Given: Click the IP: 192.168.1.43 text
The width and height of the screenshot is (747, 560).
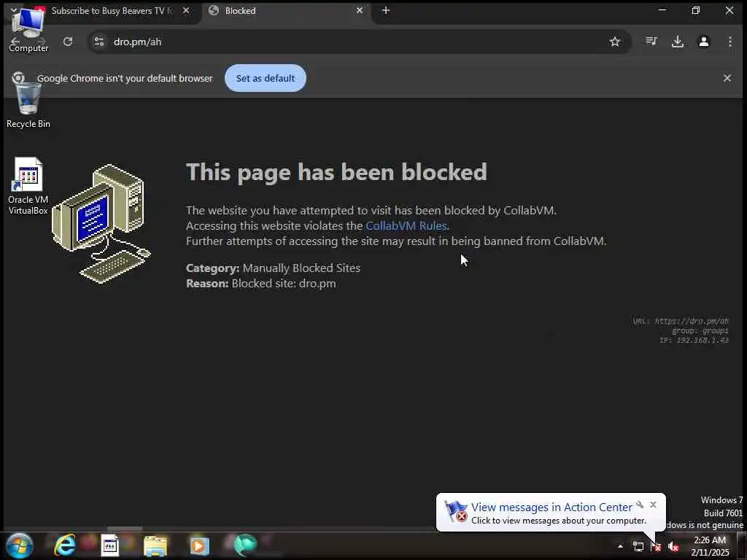Looking at the screenshot, I should coord(694,340).
